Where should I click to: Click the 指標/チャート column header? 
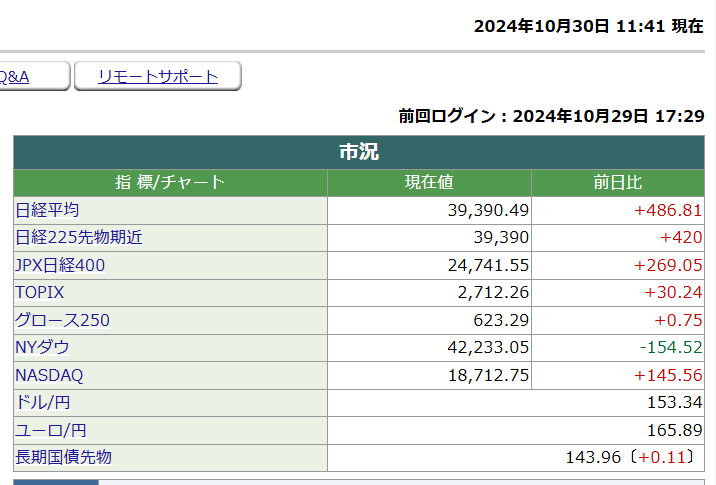pyautogui.click(x=170, y=182)
